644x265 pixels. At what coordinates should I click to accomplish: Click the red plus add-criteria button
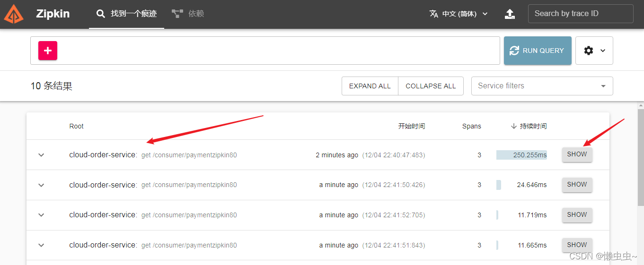pyautogui.click(x=48, y=51)
